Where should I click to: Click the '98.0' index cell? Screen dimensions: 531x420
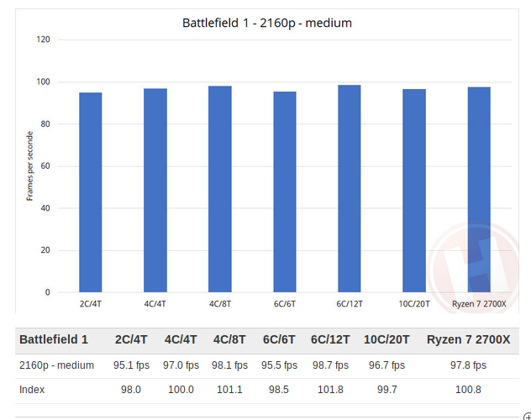pyautogui.click(x=131, y=390)
